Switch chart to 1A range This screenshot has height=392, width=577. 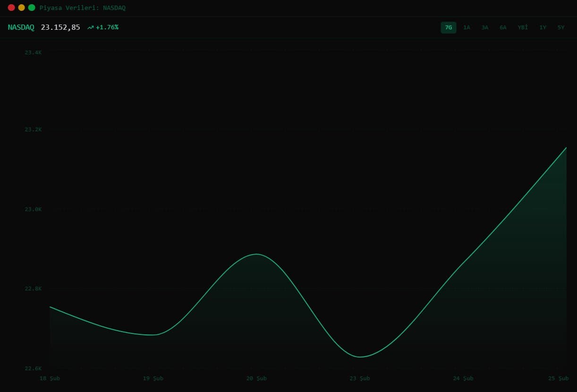[467, 27]
